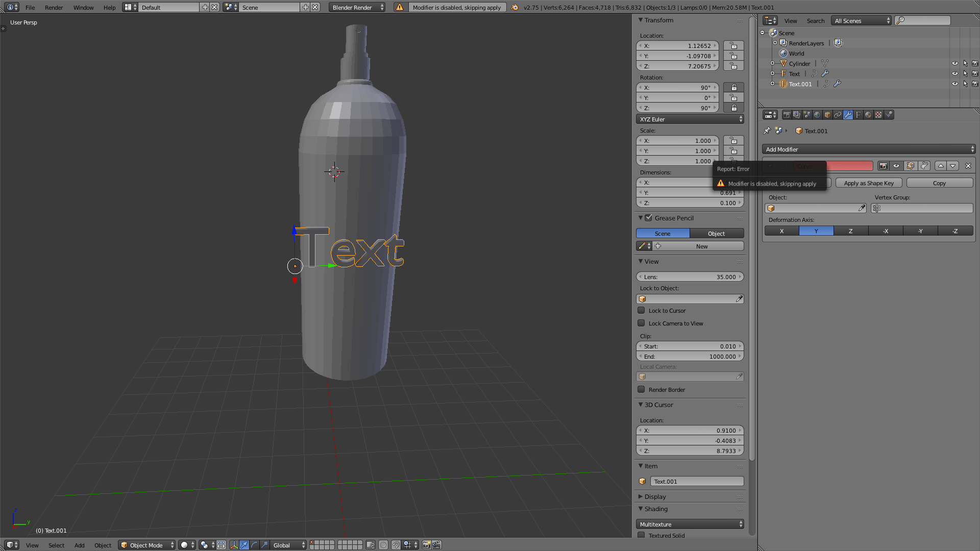This screenshot has width=980, height=551.
Task: Expand the Display panel
Action: click(x=655, y=496)
